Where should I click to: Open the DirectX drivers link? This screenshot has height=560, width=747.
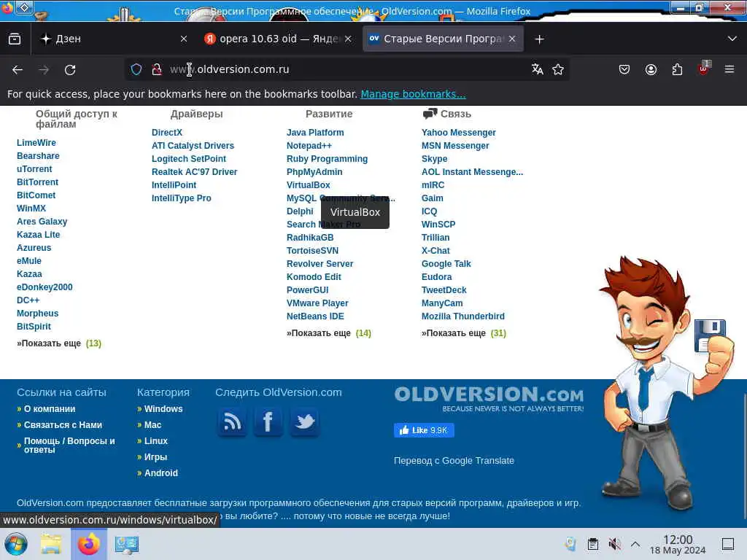coord(167,133)
